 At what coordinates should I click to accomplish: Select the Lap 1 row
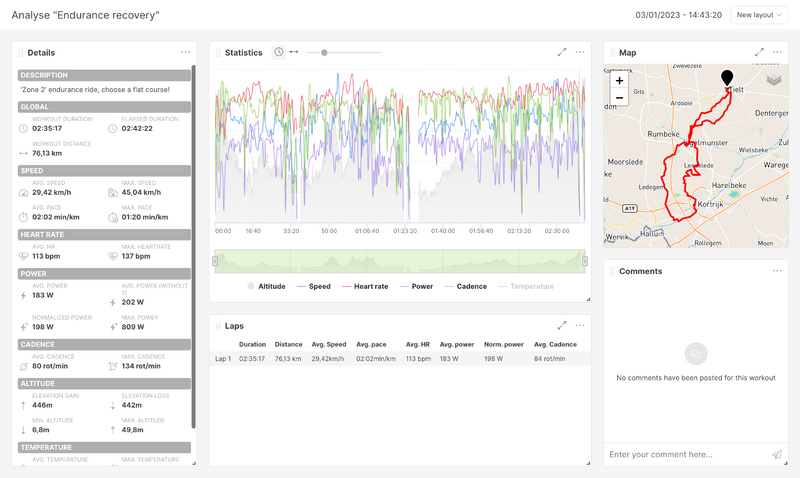[398, 358]
